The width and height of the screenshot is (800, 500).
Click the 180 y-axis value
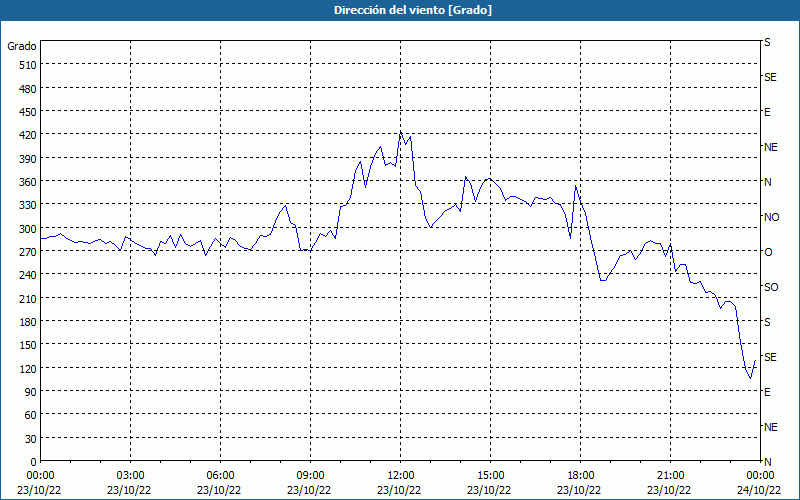[28, 322]
